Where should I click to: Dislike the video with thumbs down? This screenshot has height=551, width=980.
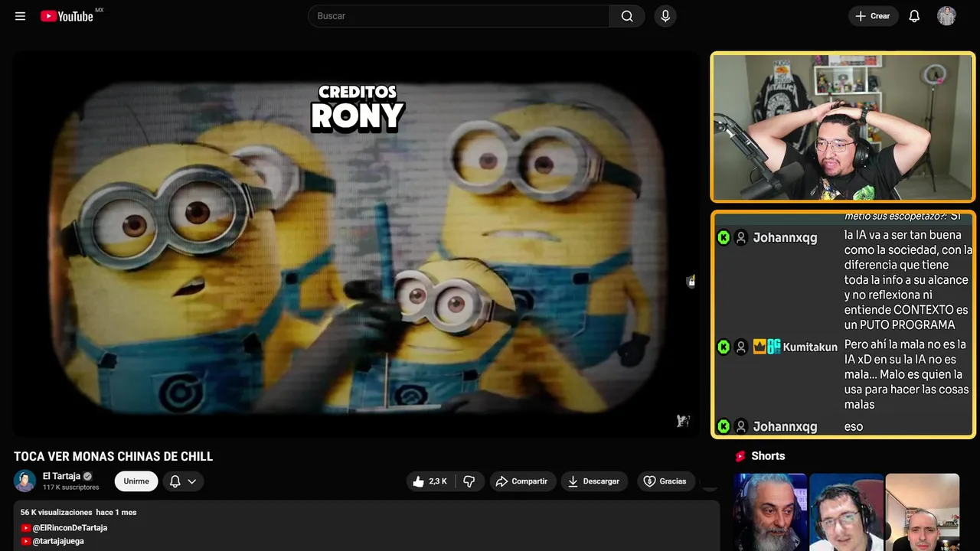click(469, 481)
